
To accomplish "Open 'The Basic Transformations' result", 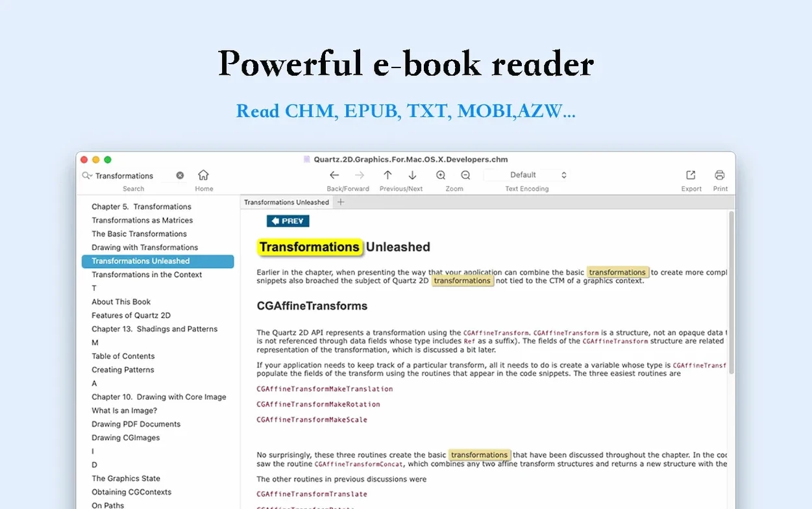I will pyautogui.click(x=139, y=234).
